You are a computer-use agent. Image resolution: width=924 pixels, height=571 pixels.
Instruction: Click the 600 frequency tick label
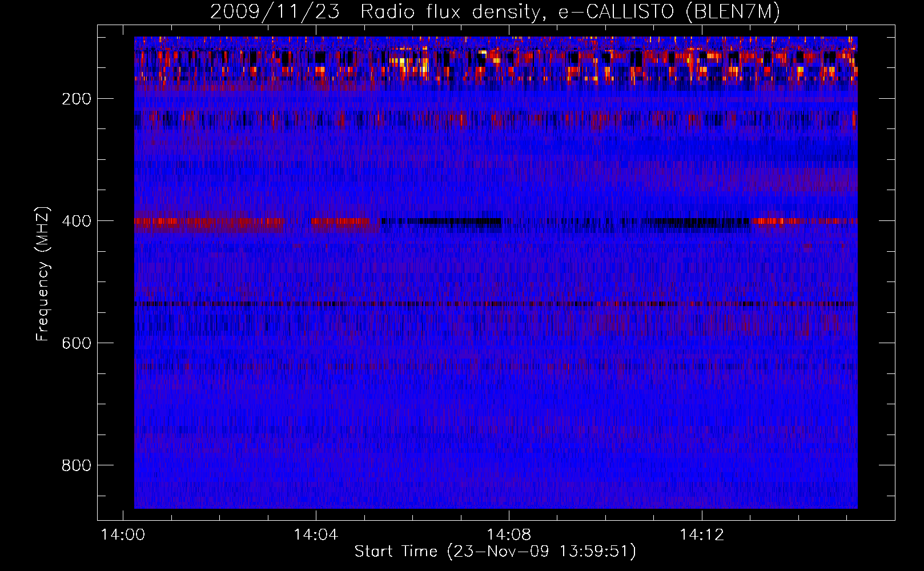click(77, 343)
